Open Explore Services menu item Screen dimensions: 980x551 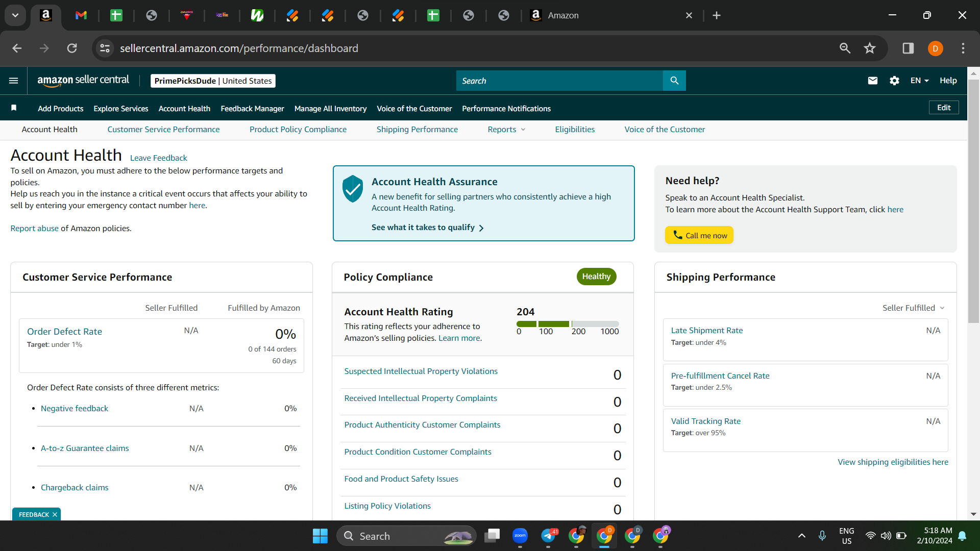click(x=121, y=109)
